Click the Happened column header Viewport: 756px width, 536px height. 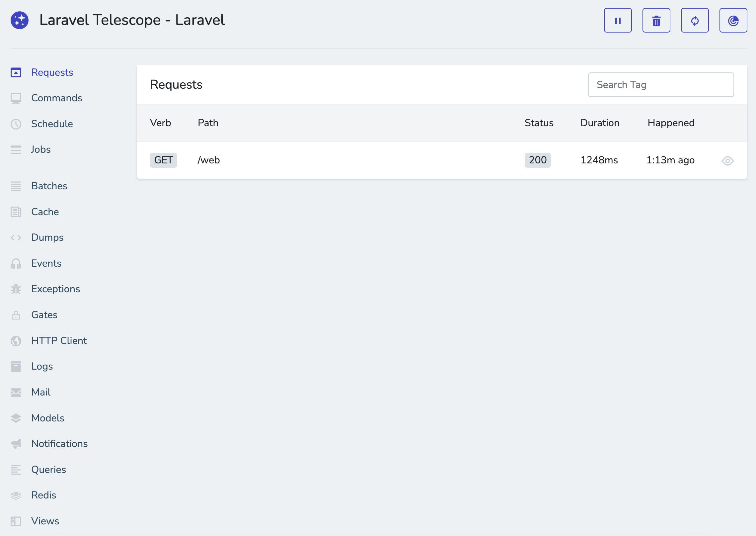click(671, 123)
